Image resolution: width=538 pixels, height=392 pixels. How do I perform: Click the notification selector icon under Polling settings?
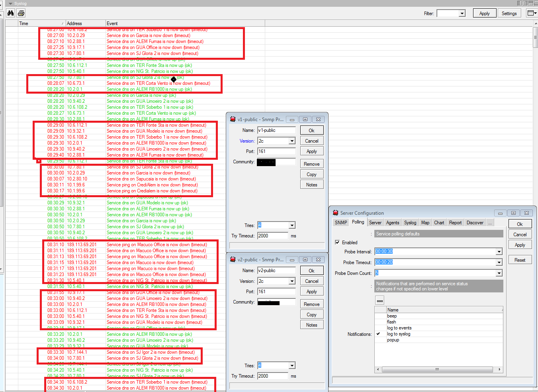point(379,300)
